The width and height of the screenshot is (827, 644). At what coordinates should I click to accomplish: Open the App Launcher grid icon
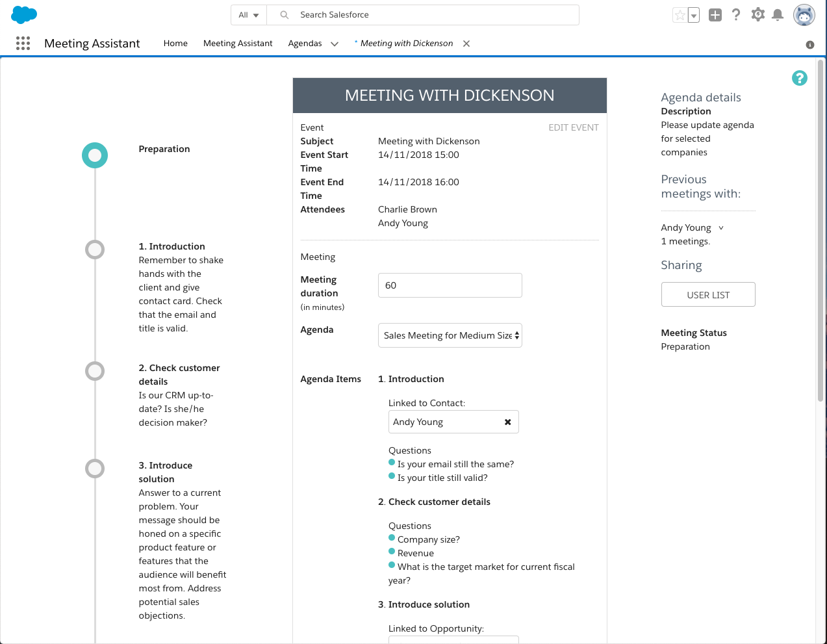point(23,44)
